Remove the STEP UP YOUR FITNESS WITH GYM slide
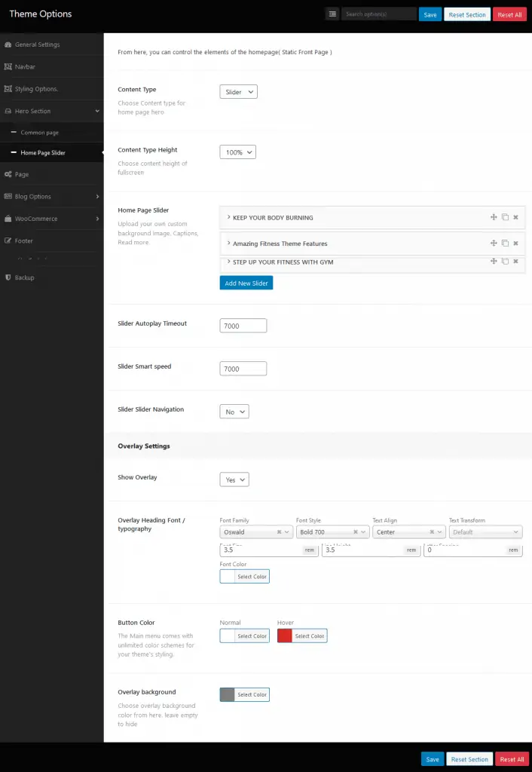 [515, 262]
